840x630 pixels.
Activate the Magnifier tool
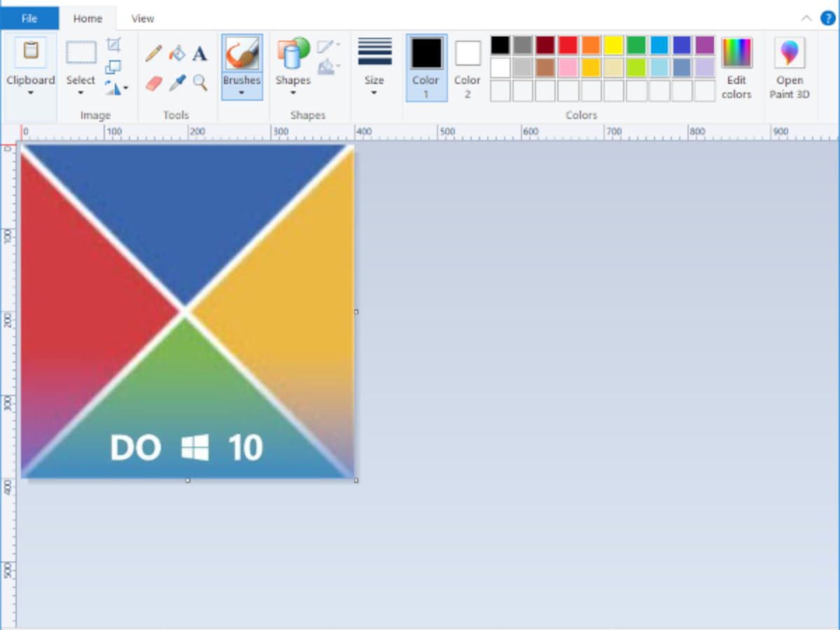click(x=200, y=83)
